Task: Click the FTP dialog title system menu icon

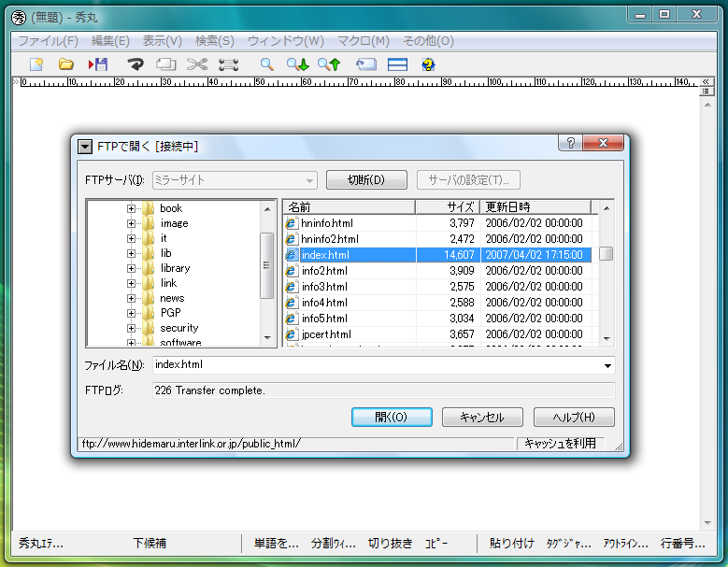Action: coord(85,147)
